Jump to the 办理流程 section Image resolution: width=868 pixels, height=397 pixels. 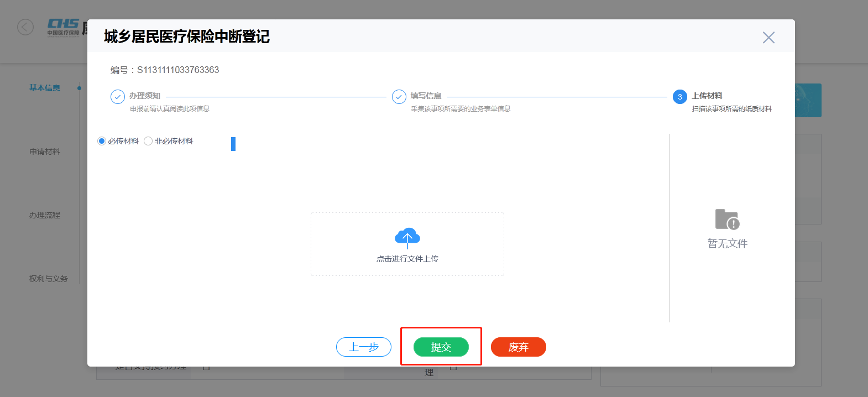point(45,215)
